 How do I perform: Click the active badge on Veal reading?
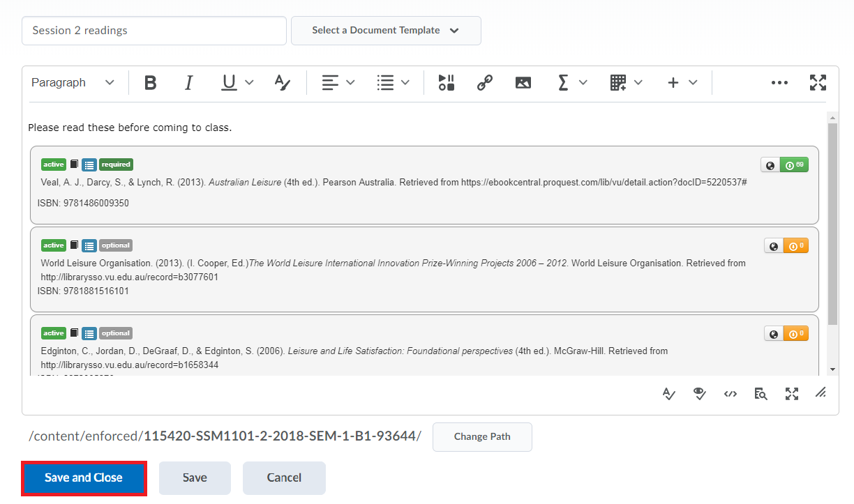point(54,165)
